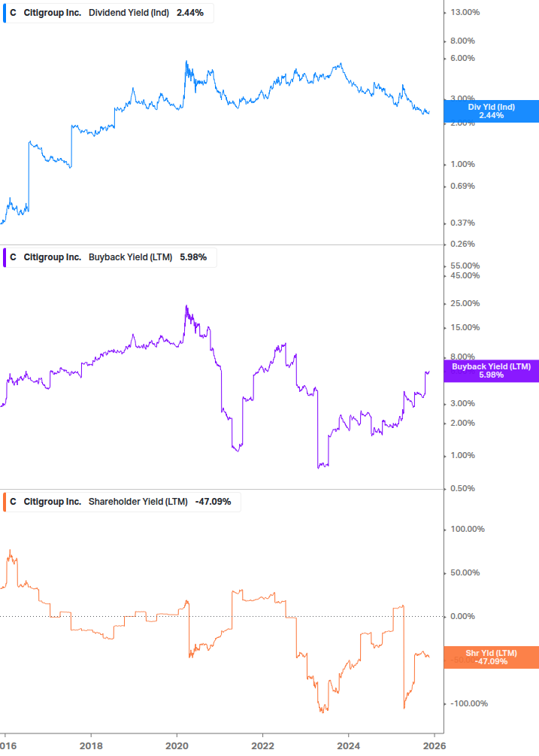The image size is (539, 756).
Task: Click the 0.69% label on the dividend yield axis
Action: [x=462, y=186]
